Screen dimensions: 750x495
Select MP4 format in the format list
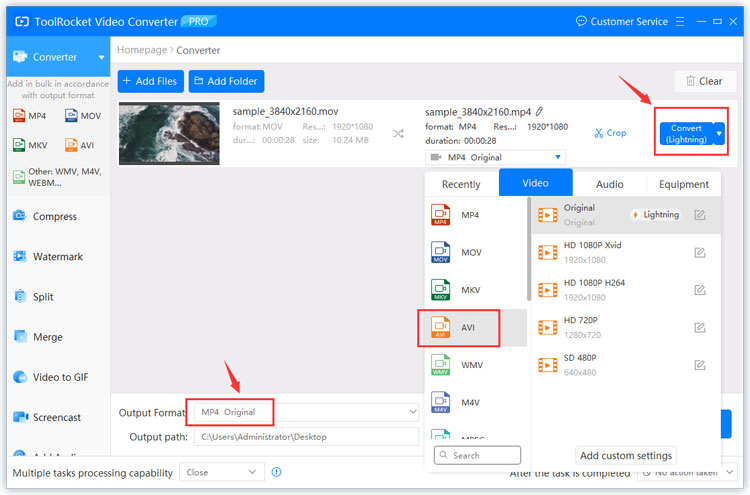click(x=476, y=215)
